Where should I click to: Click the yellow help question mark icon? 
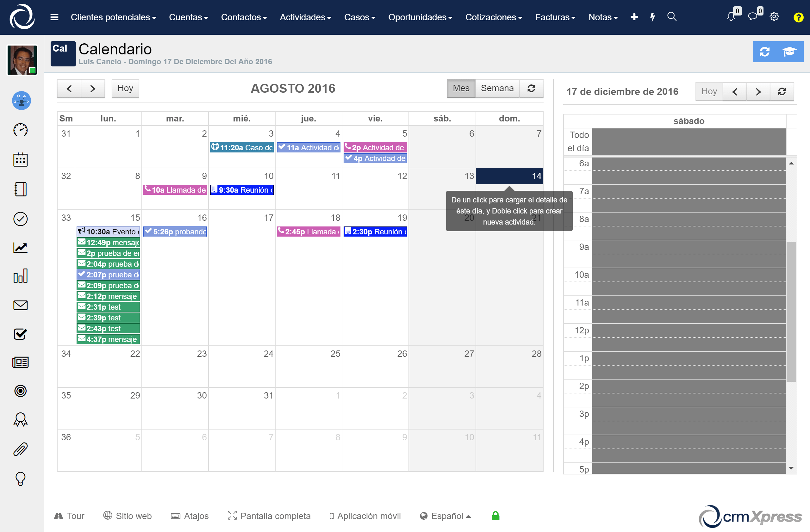(x=798, y=17)
